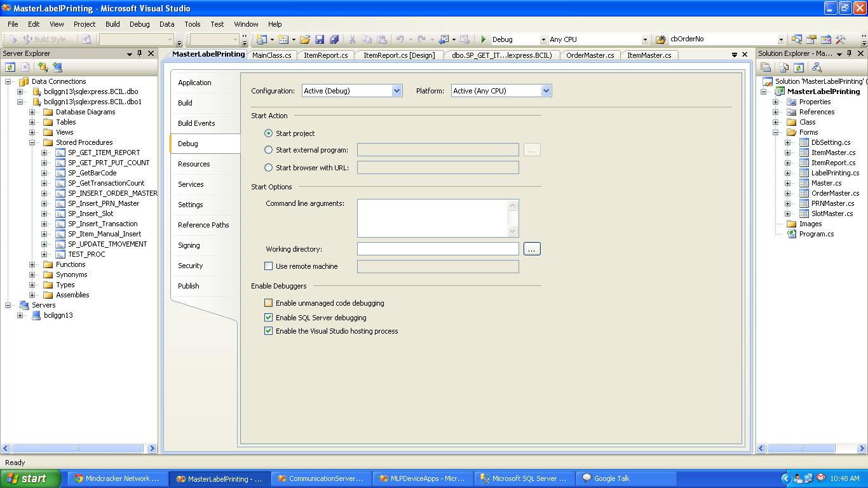Uncheck Enable the Visual Studio hosting process
The width and height of the screenshot is (868, 488).
coord(269,331)
